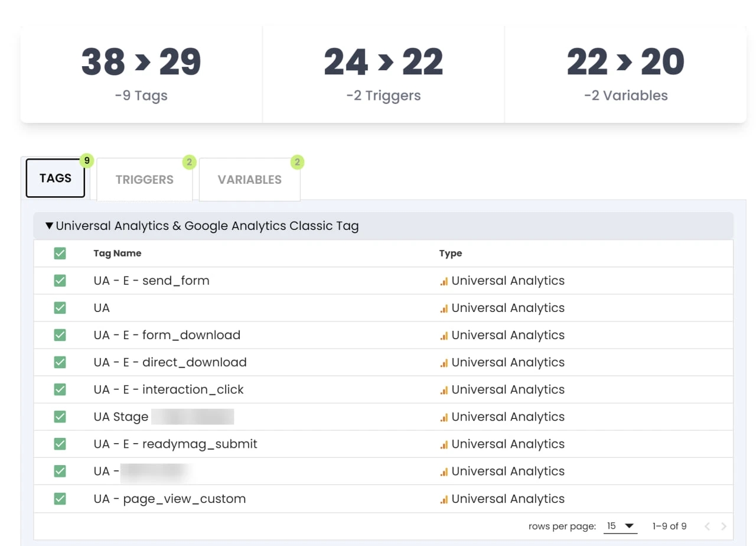Toggle checkbox for UA - E - readymag_submit

[x=60, y=444]
